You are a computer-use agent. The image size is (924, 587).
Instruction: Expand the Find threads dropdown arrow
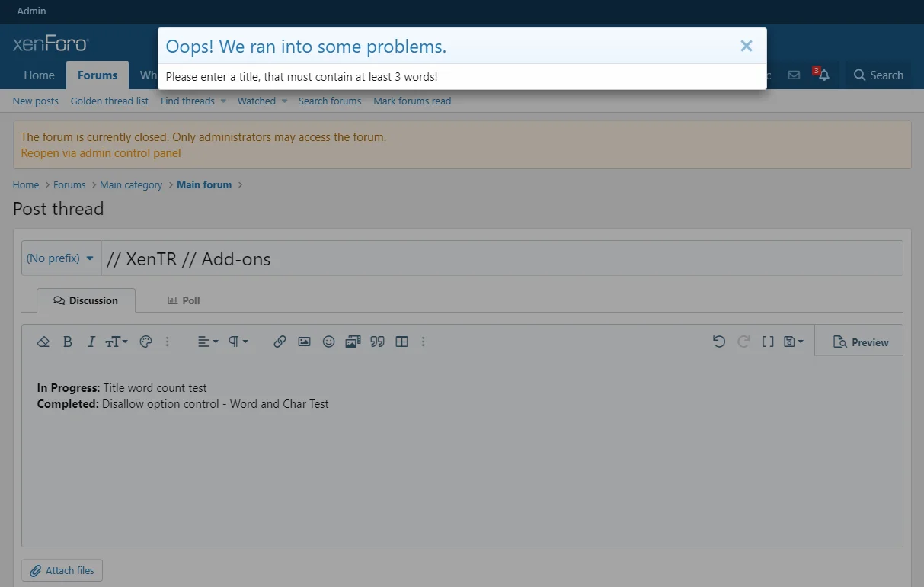click(223, 101)
